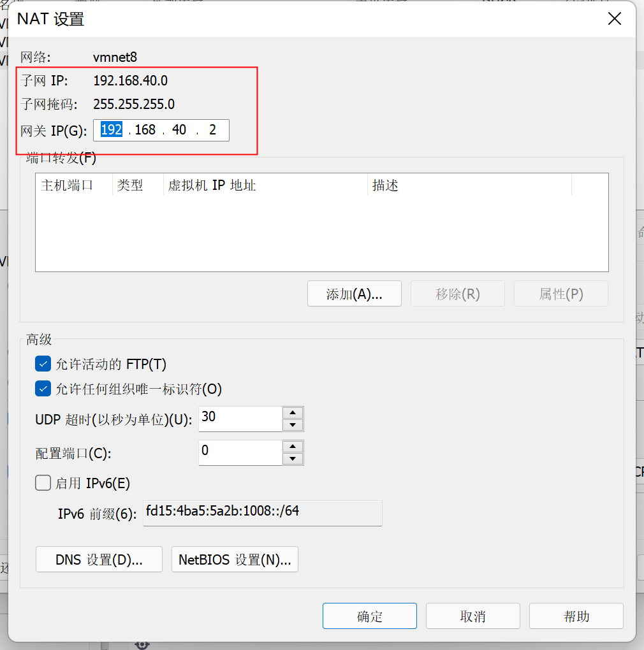This screenshot has height=650, width=644.
Task: Click the UDP 超时 value field
Action: [x=240, y=419]
